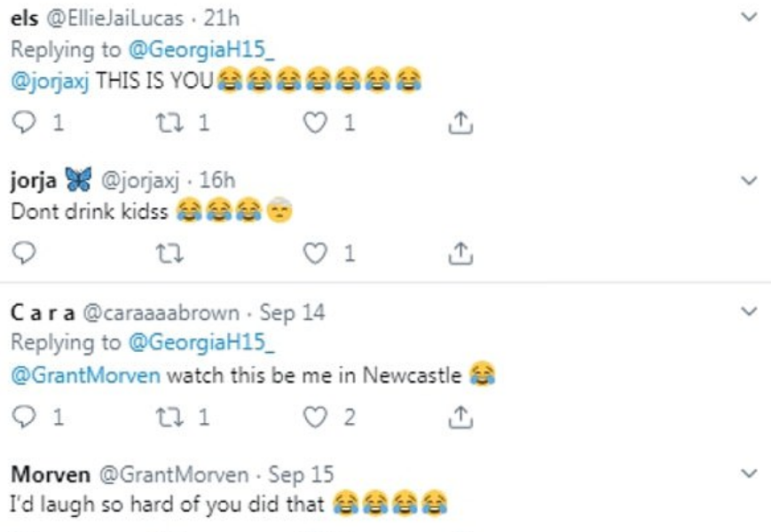Open options chevron on Cara's tweet
Screen dimensions: 771x532
tap(749, 312)
